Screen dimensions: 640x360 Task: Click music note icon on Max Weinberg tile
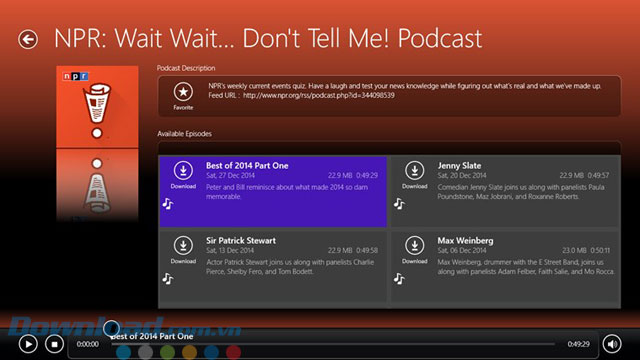399,279
